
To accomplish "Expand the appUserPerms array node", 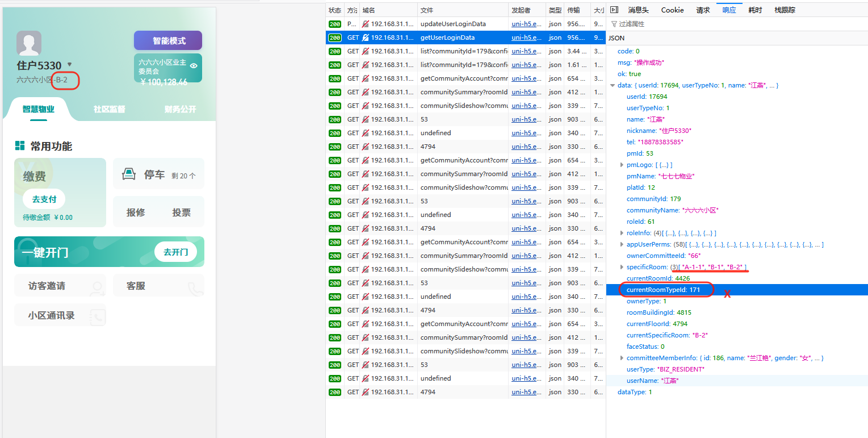I will [622, 244].
